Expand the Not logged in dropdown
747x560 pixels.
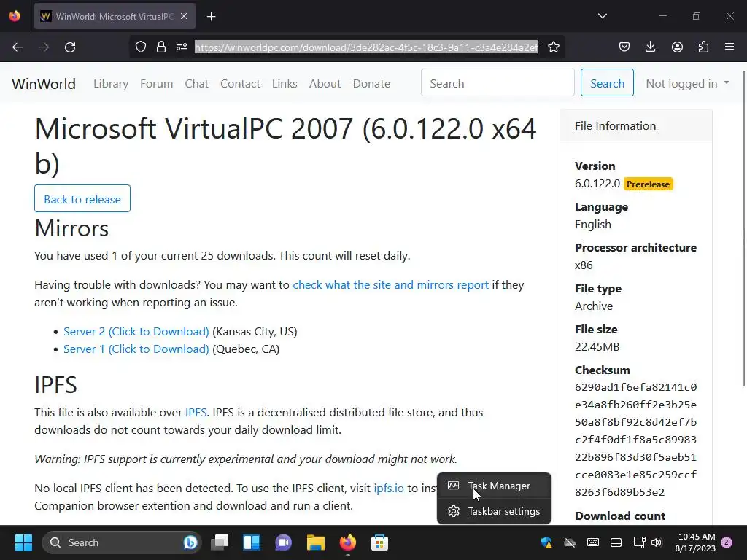pos(687,83)
